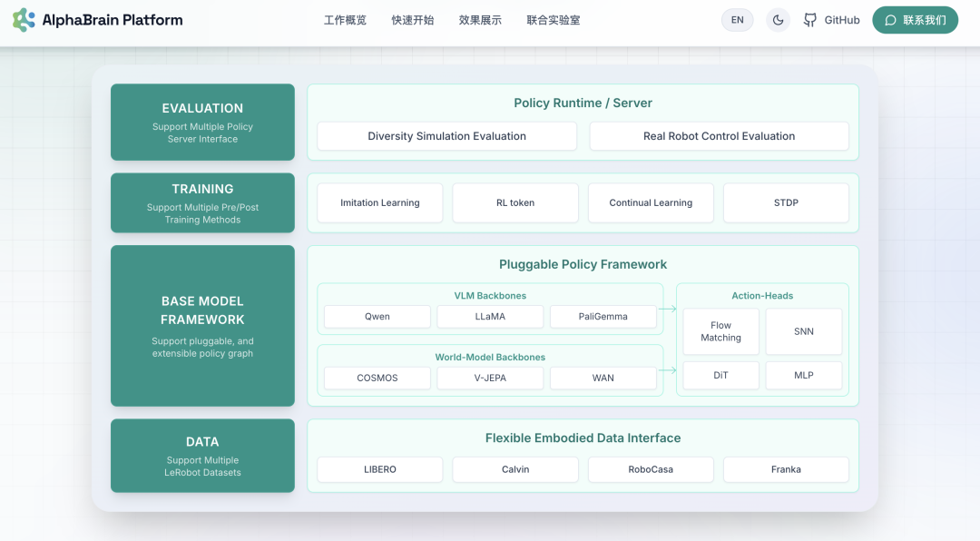Switch language using the EN button
980x541 pixels.
(737, 20)
